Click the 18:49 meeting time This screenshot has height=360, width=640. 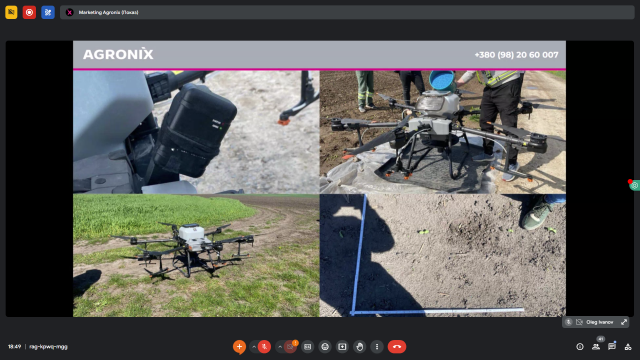point(14,347)
